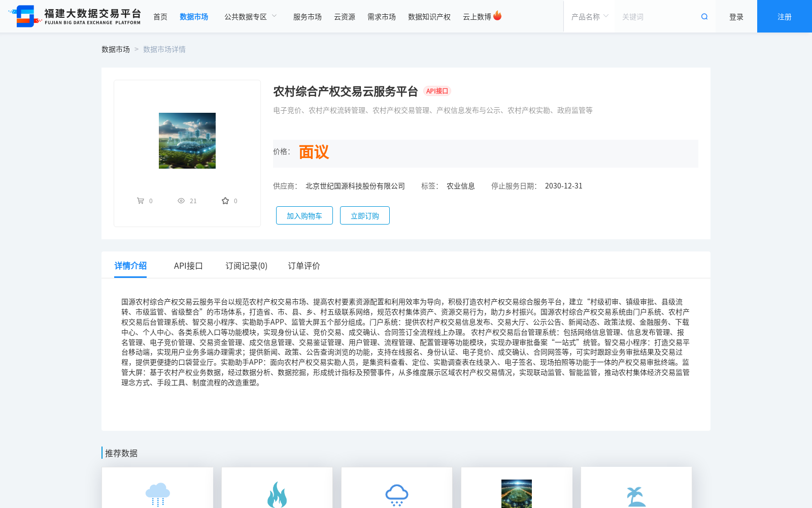Viewport: 812px width, 508px height.
Task: Click the 立即订购 button
Action: (365, 215)
